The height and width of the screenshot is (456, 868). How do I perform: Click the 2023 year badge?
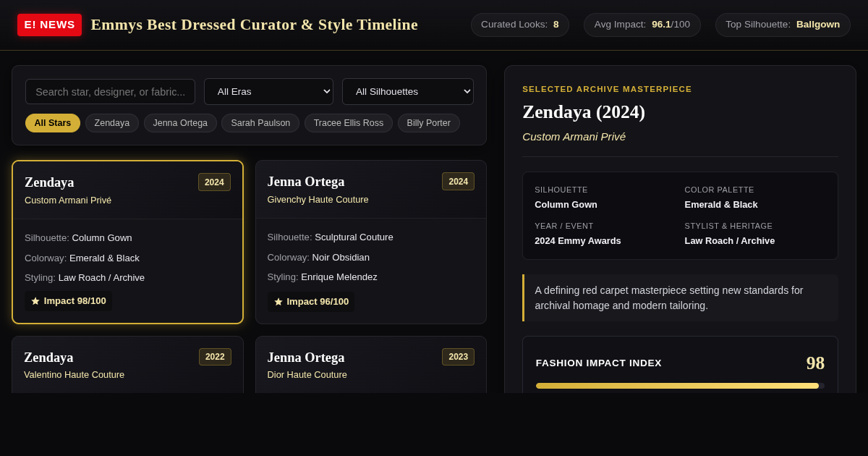pyautogui.click(x=458, y=357)
